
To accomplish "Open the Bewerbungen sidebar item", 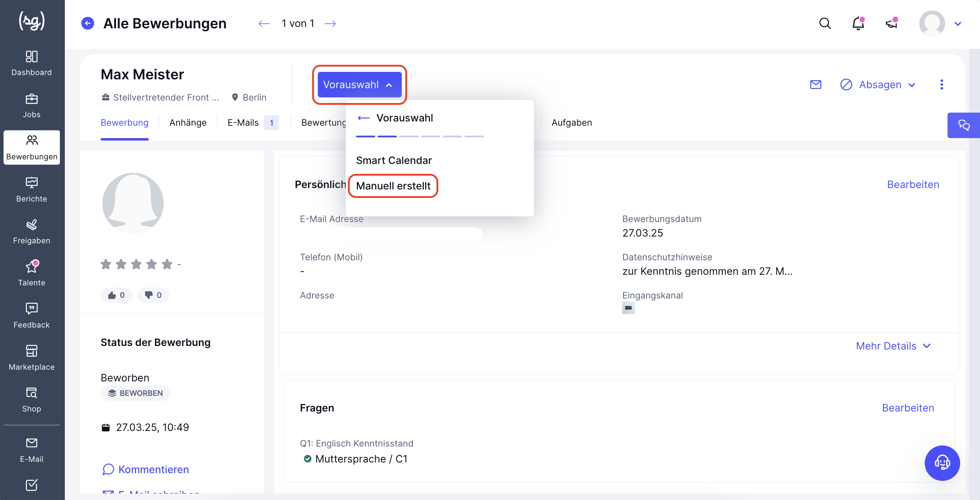I will pyautogui.click(x=32, y=148).
